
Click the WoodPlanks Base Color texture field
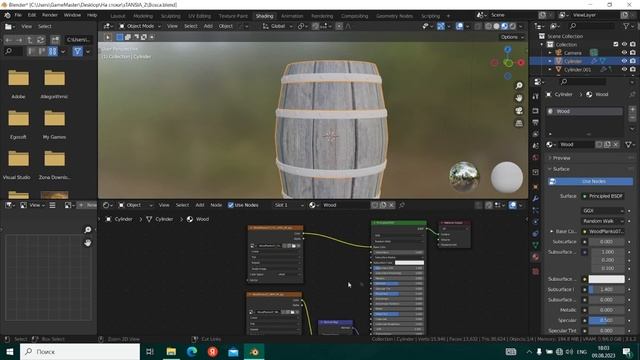[x=603, y=231]
